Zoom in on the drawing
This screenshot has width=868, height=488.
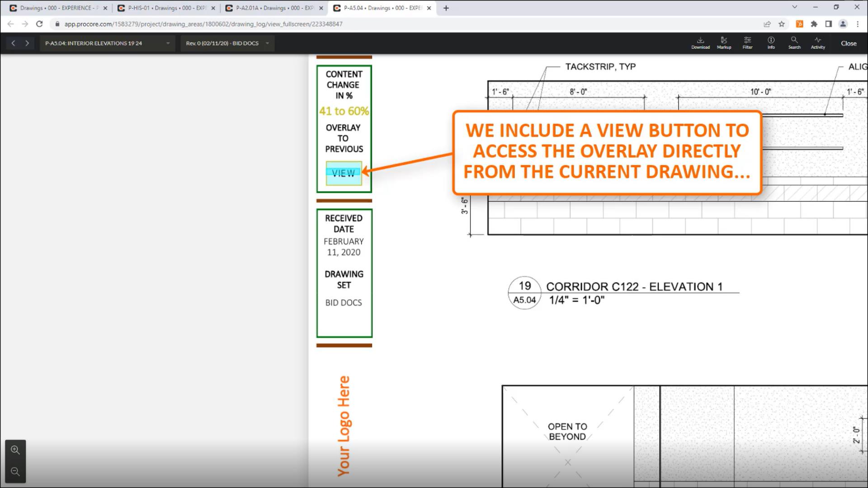pyautogui.click(x=15, y=450)
